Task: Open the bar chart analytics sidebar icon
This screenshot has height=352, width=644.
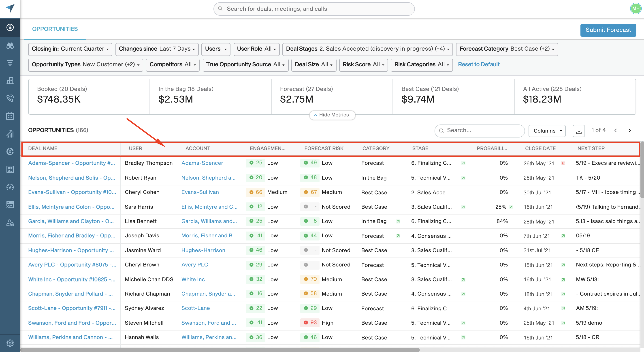Action: click(10, 134)
